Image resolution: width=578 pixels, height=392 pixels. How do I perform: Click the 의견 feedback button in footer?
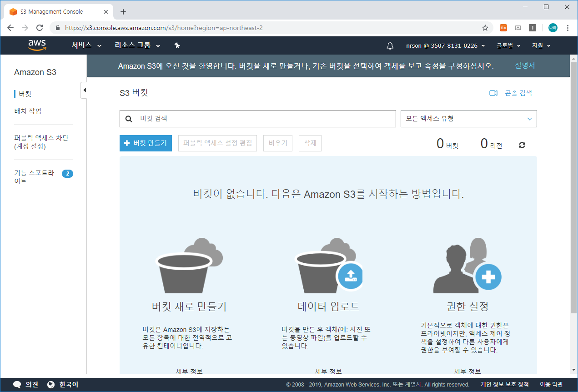25,384
